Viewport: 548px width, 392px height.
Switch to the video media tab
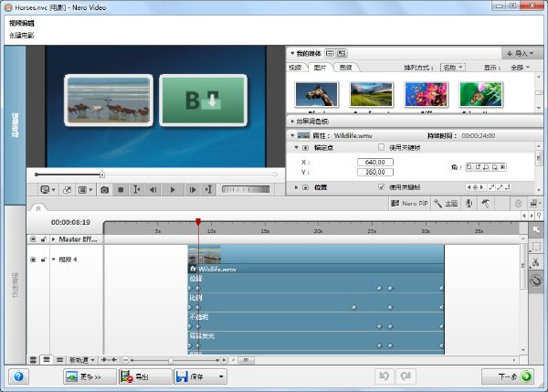[x=295, y=68]
